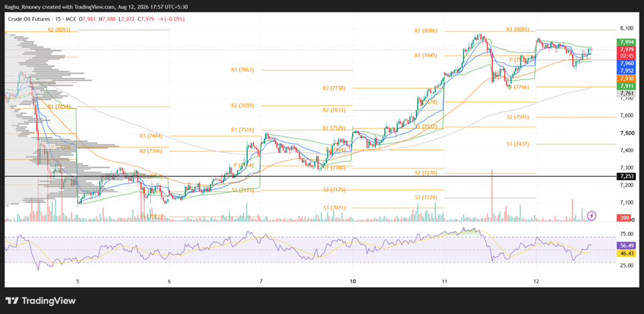644x314 pixels.
Task: Click the low value L7,972
Action: (125, 19)
